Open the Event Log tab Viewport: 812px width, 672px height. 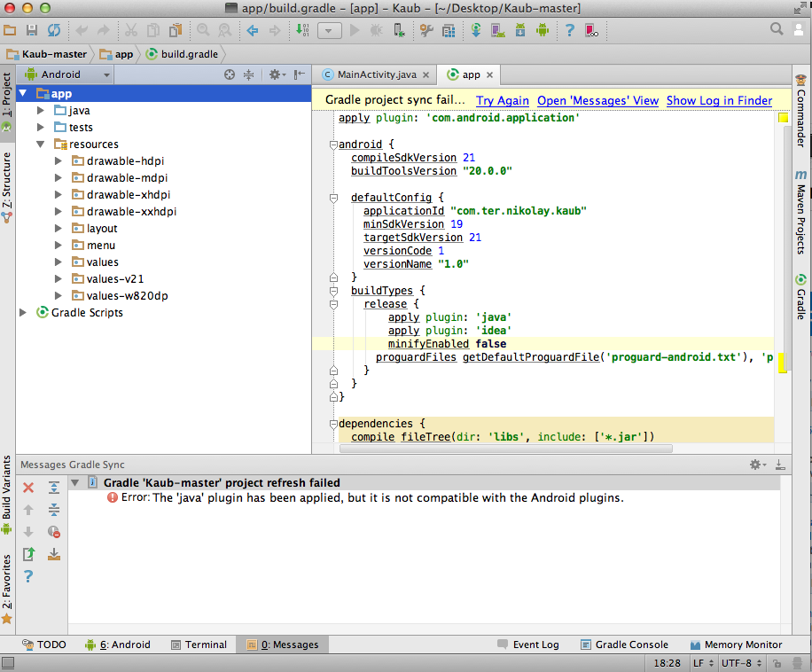528,645
